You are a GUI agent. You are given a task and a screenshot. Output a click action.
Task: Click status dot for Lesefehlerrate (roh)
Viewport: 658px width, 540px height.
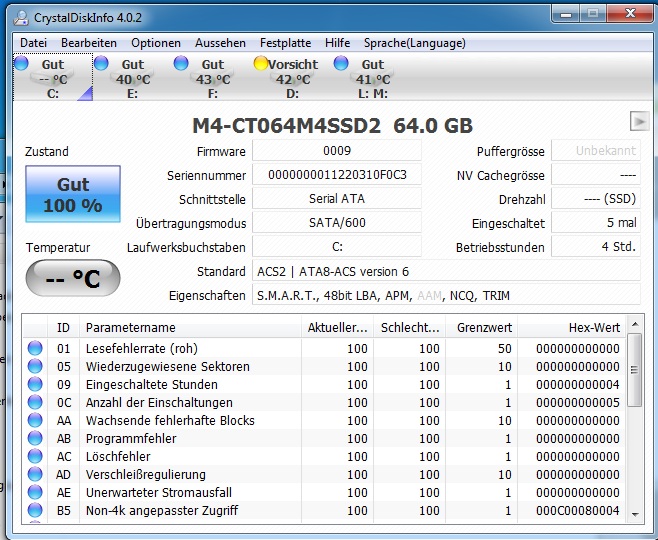pos(35,348)
